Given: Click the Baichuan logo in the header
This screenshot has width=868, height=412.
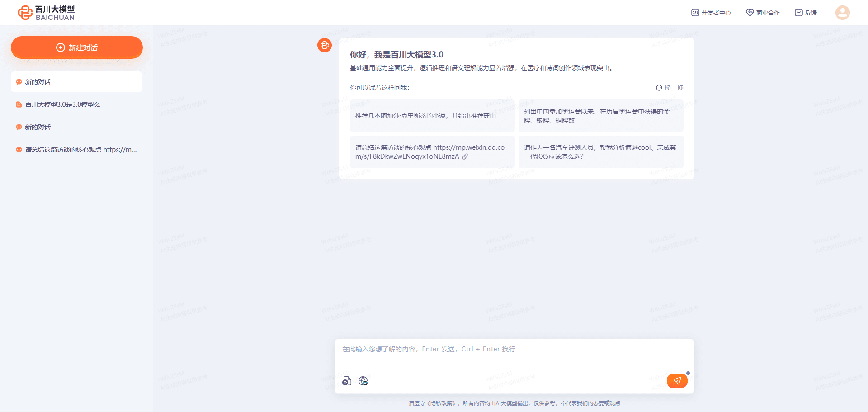Looking at the screenshot, I should [46, 13].
